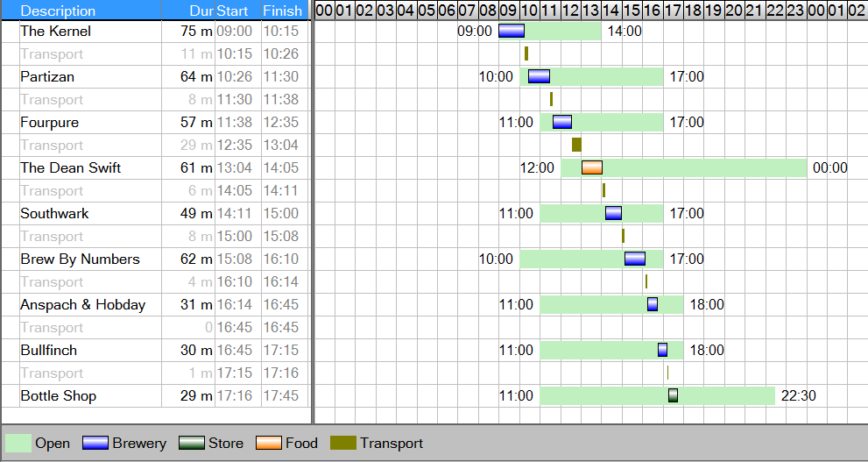868x462 pixels.
Task: Click the 29 m transport bar in timeline
Action: point(576,145)
